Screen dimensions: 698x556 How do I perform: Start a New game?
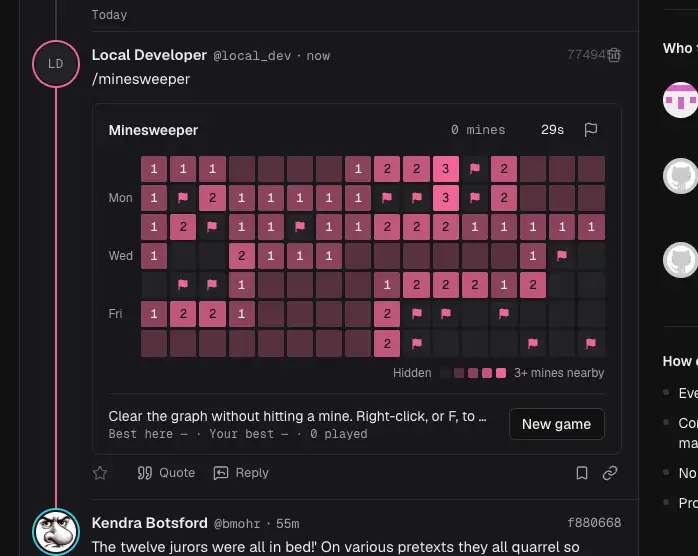(x=556, y=424)
